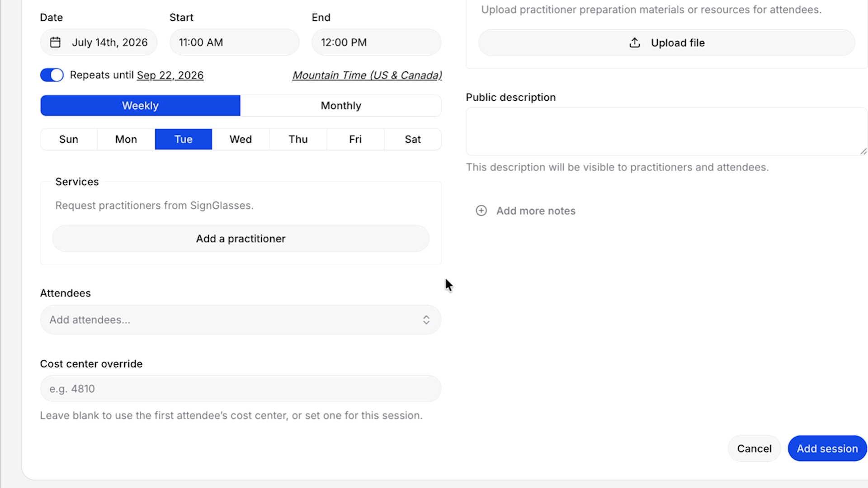Click the plus circle icon beside Add more notes
This screenshot has height=488, width=868.
click(481, 211)
